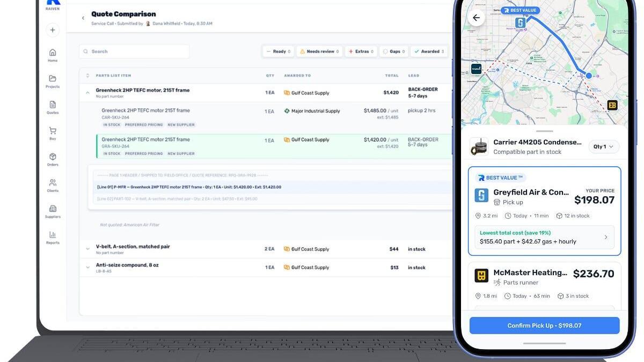Go back from Quote Comparison page
Image resolution: width=644 pixels, height=362 pixels.
(83, 18)
